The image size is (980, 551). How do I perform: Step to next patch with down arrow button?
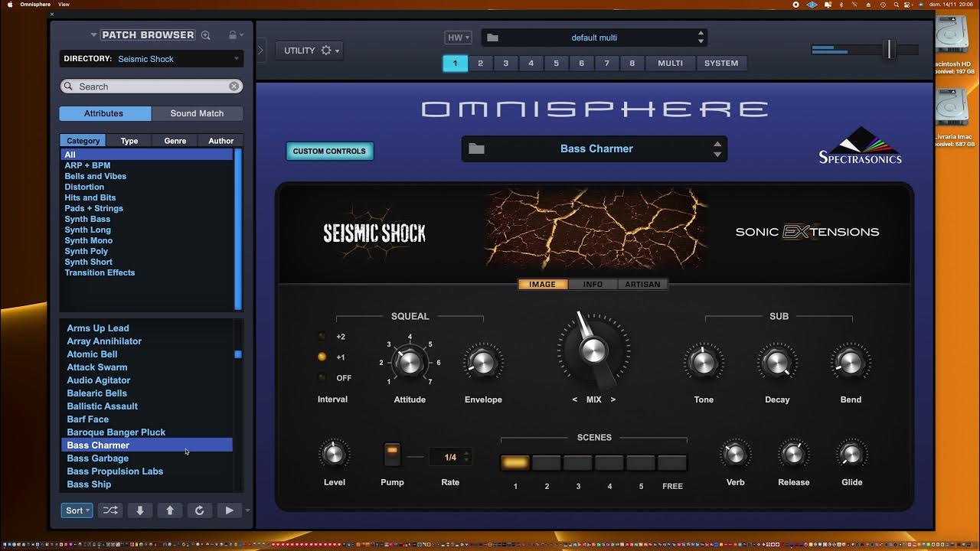click(140, 510)
